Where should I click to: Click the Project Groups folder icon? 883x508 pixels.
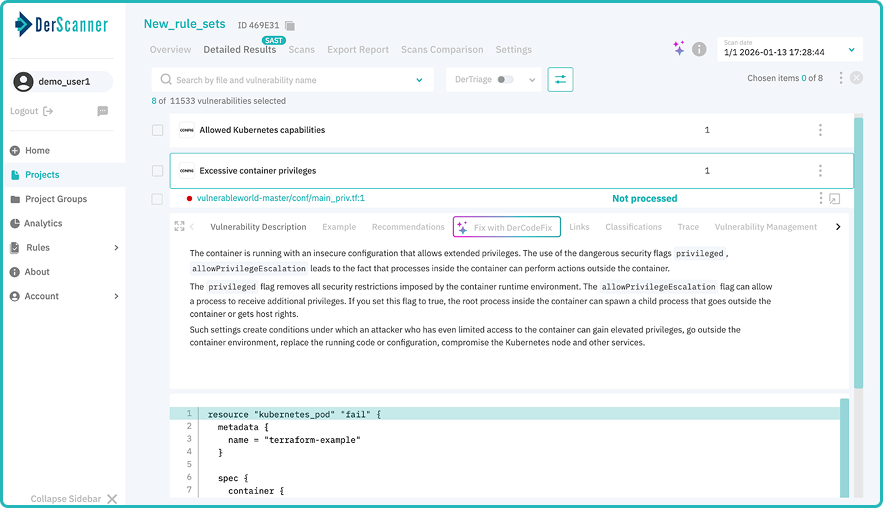pyautogui.click(x=15, y=199)
